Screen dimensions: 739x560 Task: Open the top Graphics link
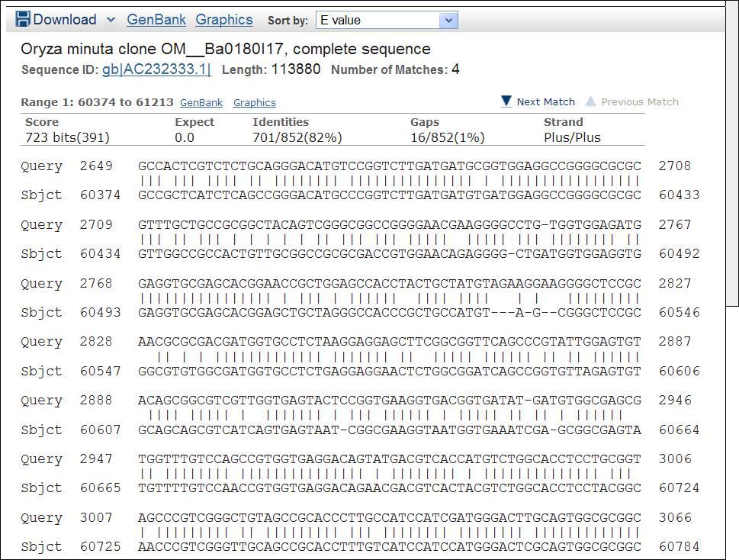click(224, 19)
